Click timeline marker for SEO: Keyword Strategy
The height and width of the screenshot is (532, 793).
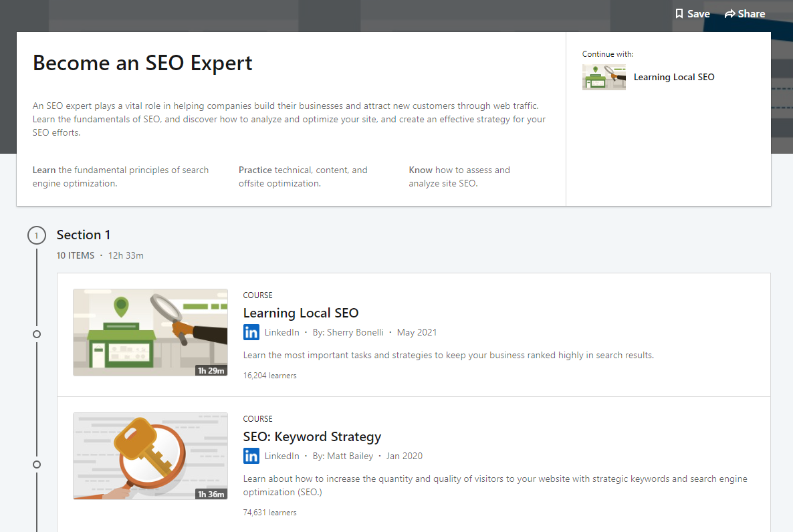point(36,464)
